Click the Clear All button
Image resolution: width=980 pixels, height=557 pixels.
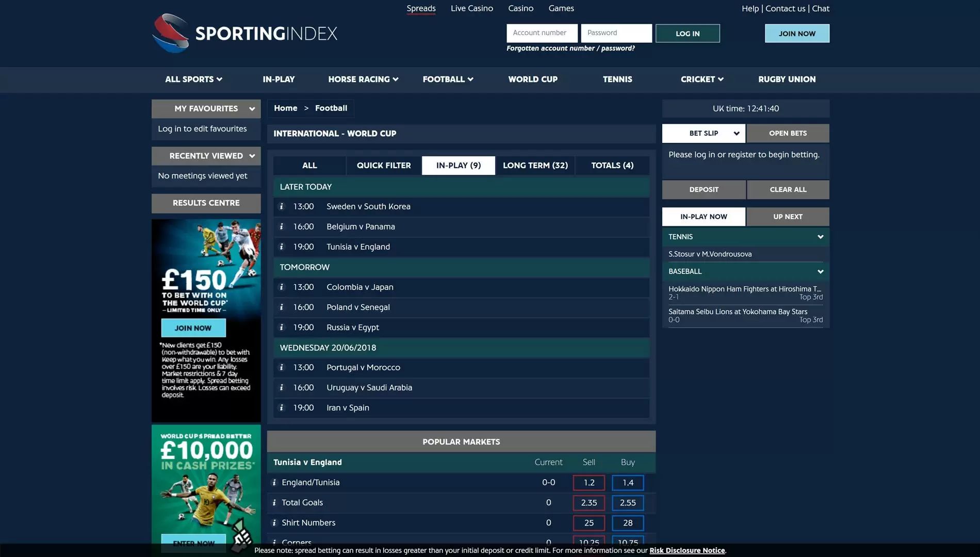point(788,189)
